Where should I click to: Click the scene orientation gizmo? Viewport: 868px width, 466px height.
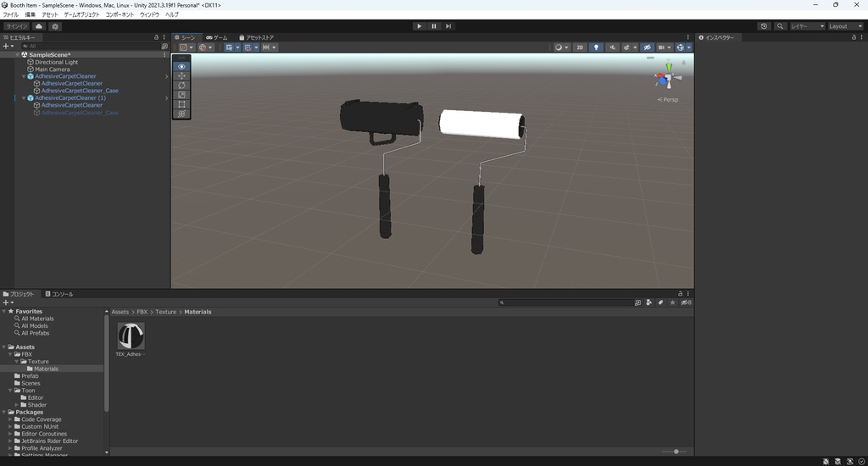click(668, 79)
